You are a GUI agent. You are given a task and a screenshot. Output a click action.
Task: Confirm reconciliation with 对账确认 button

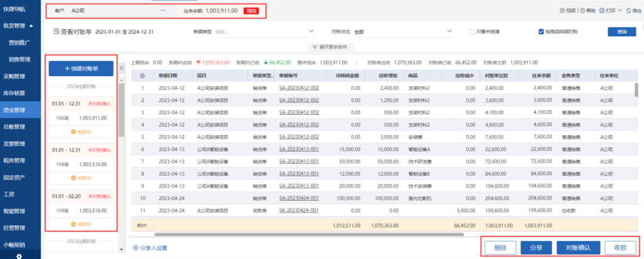578,248
